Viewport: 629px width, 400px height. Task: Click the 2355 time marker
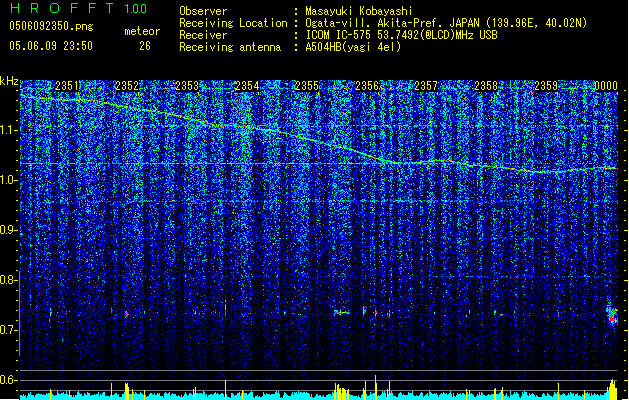pos(307,86)
